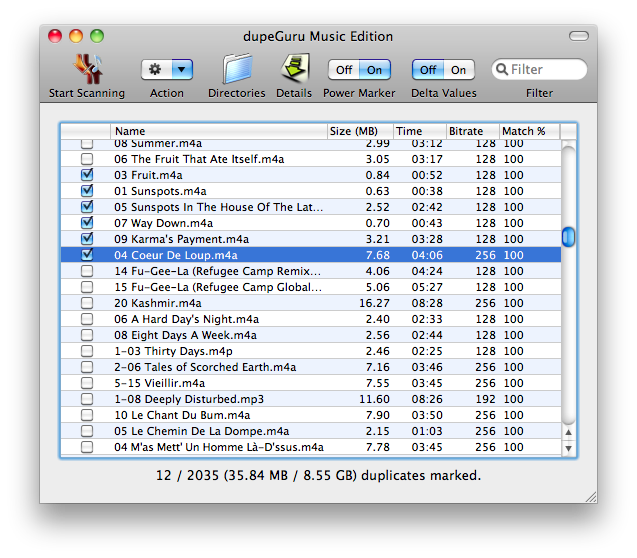Sort by the Size (MB) column header
This screenshot has height=558, width=637.
point(360,131)
